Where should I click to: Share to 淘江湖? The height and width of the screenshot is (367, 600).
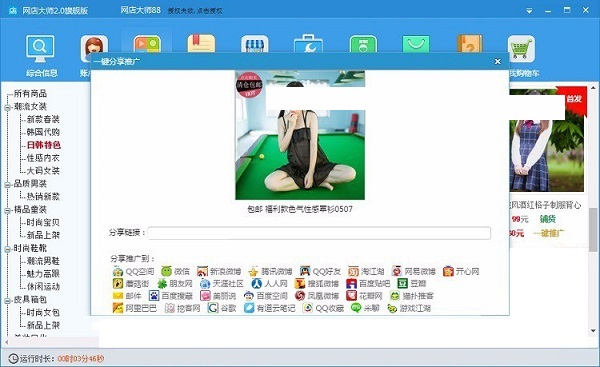[366, 271]
